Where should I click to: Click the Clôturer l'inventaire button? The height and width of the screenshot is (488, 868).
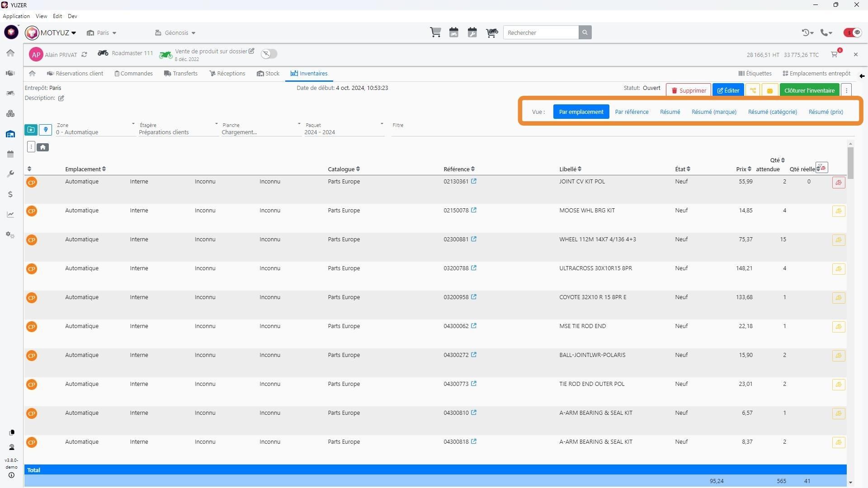coord(809,90)
